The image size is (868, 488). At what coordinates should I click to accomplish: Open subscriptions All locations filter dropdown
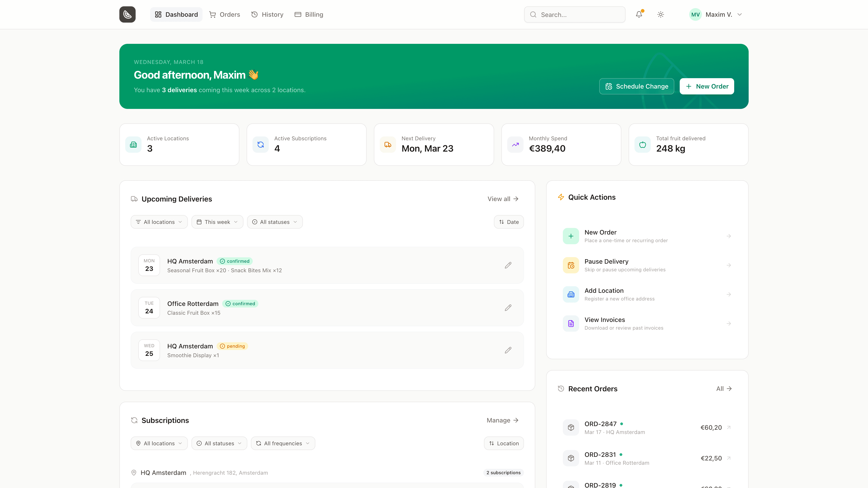(x=159, y=443)
